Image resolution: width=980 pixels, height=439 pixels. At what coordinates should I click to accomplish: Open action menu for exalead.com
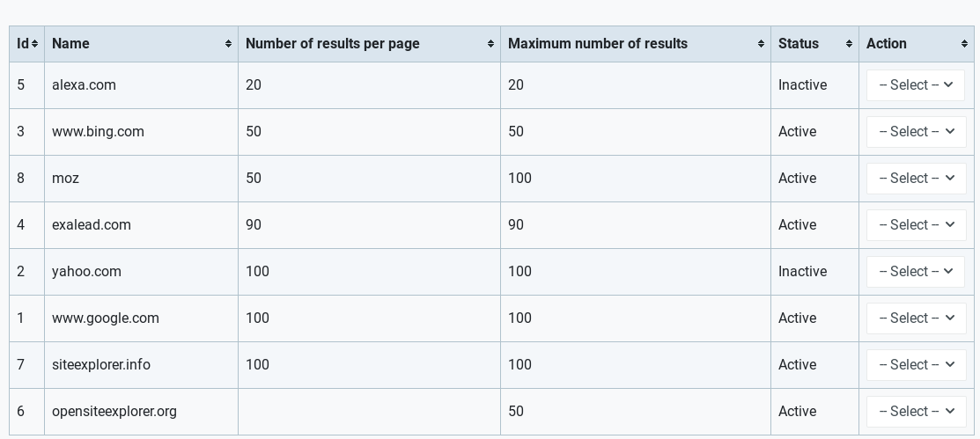(916, 225)
